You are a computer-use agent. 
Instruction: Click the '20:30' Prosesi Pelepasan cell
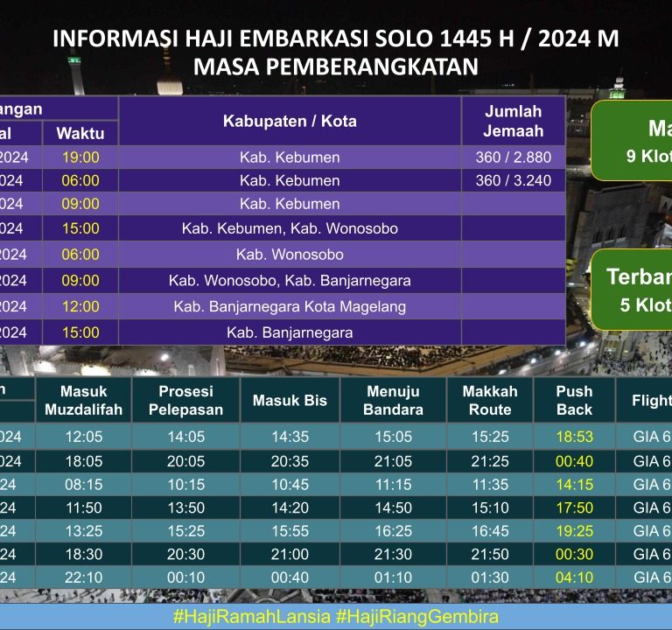pos(186,554)
